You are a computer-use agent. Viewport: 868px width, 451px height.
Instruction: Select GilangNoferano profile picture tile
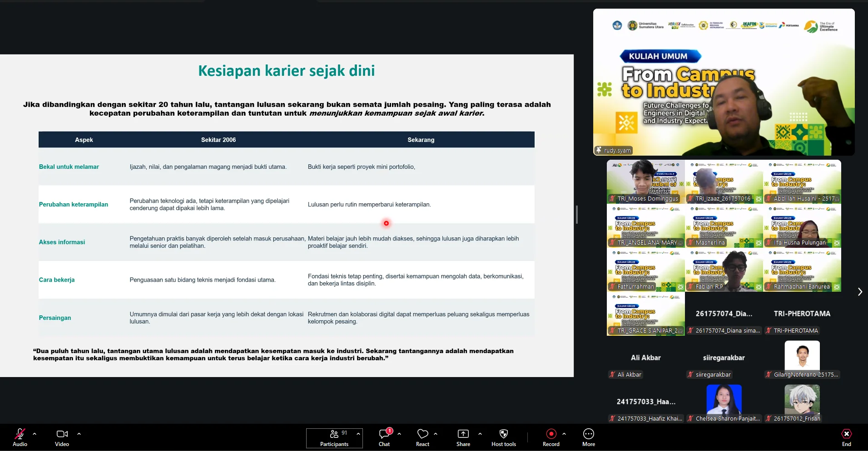click(802, 358)
